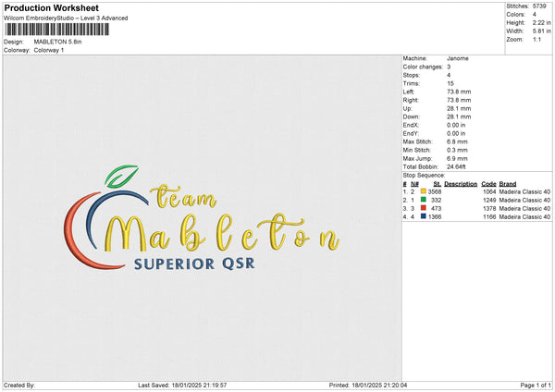
Task: Click 'Wilcom EmbroideryStudio – Level 3 Advanced' text
Action: pos(66,18)
